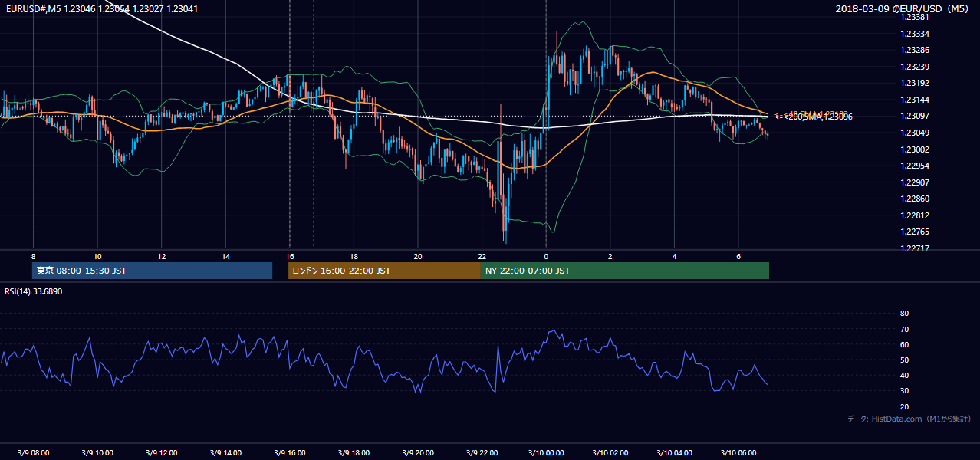Click the 3/9 18:00 date label
The height and width of the screenshot is (460, 980).
354,452
